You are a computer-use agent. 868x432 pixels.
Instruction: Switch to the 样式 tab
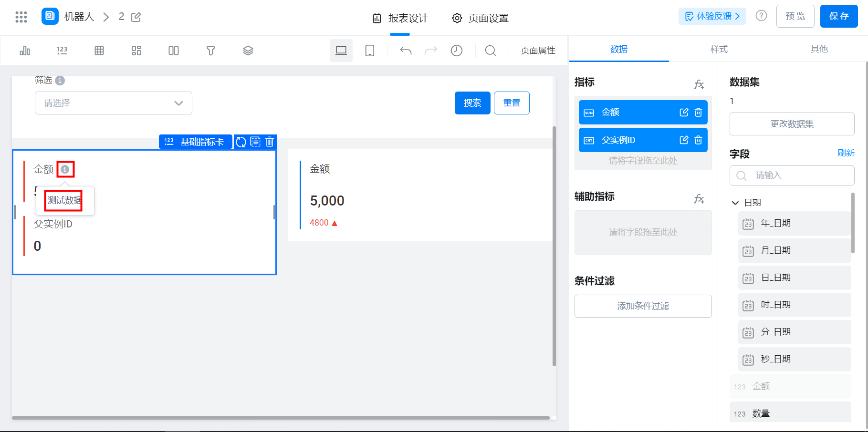point(719,49)
